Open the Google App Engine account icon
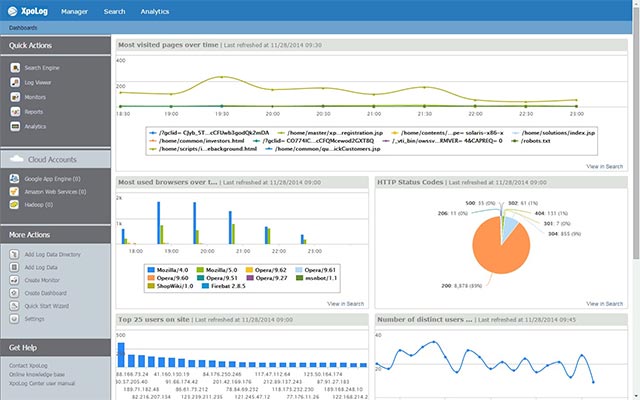Image resolution: width=640 pixels, height=400 pixels. [14, 178]
